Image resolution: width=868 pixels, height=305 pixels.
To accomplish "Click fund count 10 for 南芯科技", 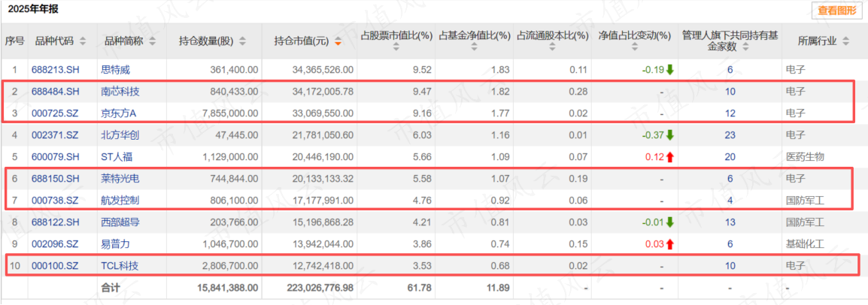I will [730, 91].
